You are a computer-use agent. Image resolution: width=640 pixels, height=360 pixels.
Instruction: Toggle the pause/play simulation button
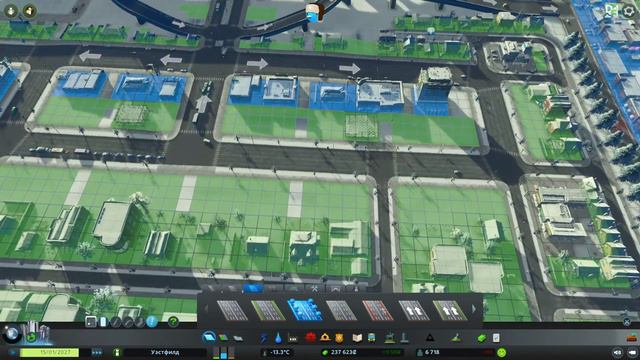click(x=13, y=352)
